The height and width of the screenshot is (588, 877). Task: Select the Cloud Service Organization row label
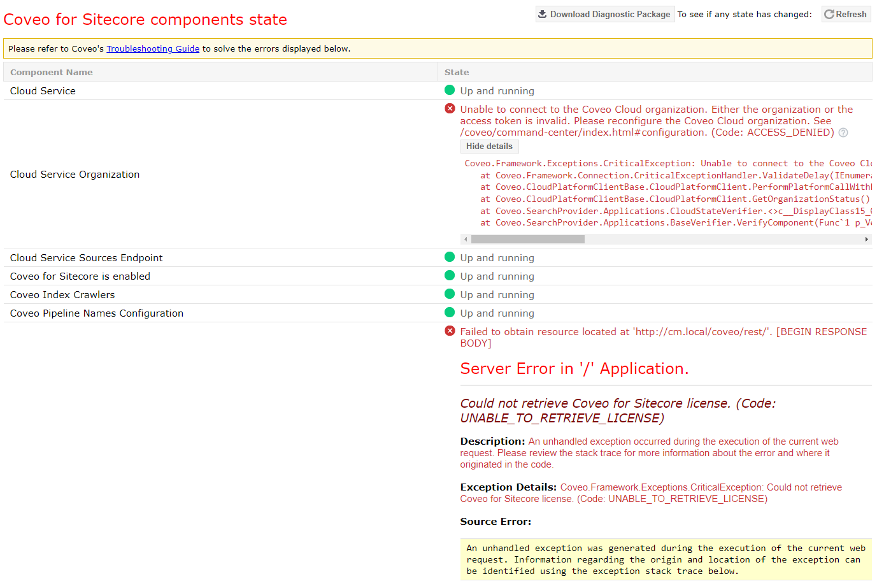[x=75, y=175]
